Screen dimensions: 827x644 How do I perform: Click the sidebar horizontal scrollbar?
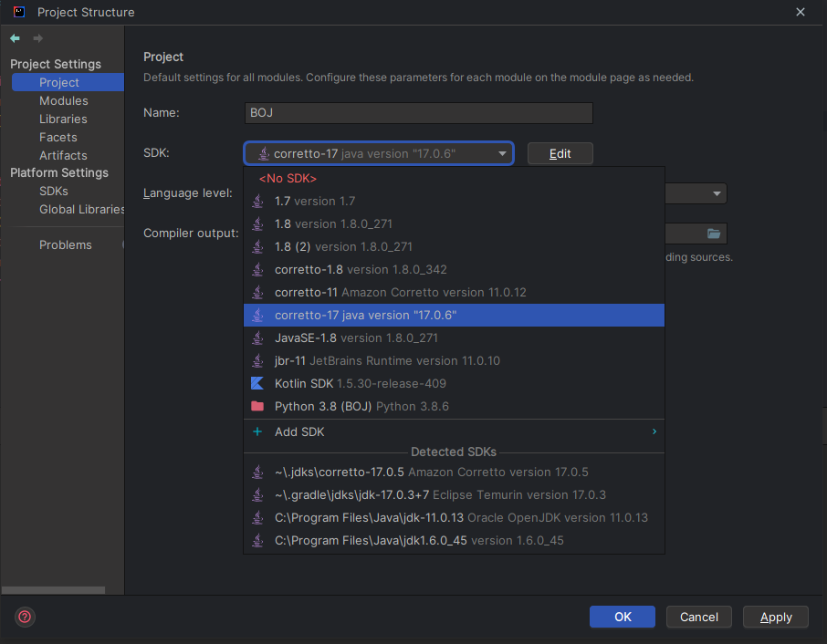(x=53, y=590)
